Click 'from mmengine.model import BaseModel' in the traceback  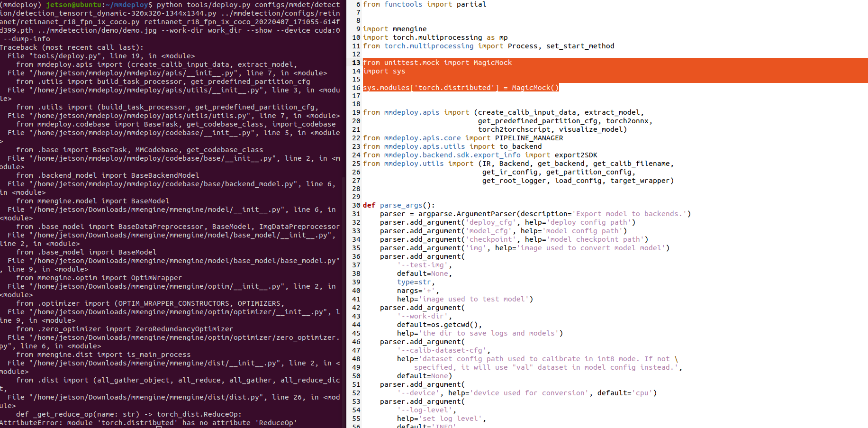click(x=93, y=201)
